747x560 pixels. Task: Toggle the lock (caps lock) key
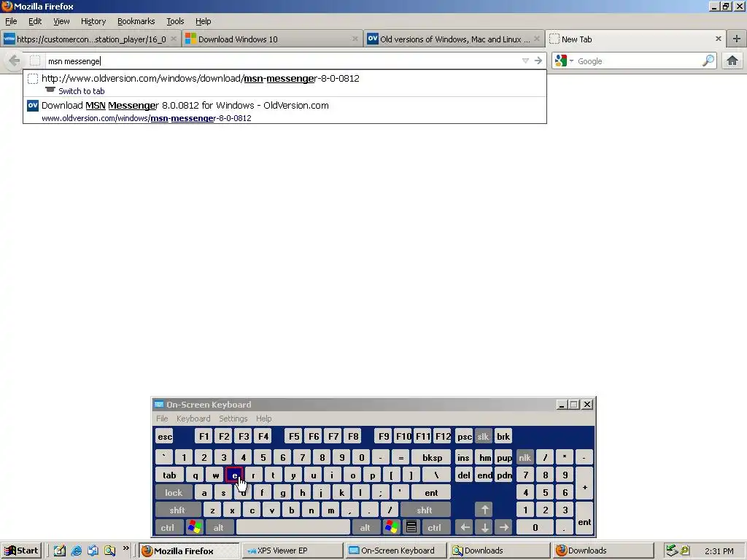(174, 493)
